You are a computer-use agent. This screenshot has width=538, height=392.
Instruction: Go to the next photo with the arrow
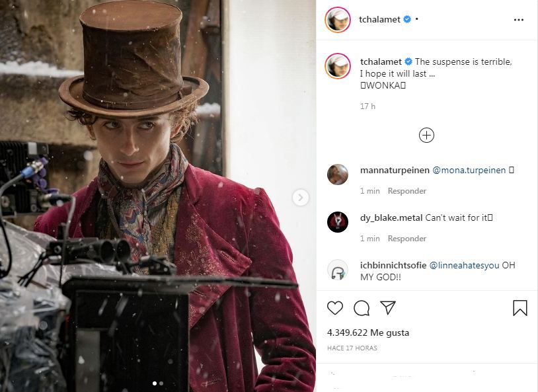point(301,198)
